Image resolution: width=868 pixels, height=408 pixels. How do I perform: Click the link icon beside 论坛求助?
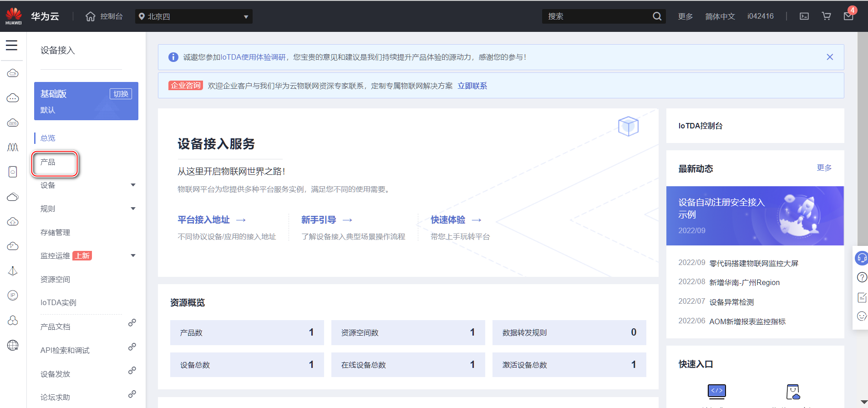[x=132, y=394]
